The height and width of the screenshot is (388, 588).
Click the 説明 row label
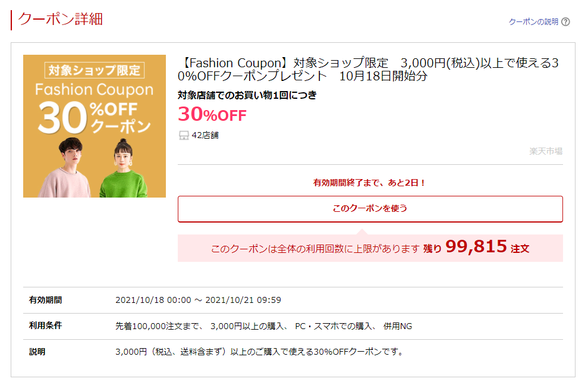pos(37,352)
